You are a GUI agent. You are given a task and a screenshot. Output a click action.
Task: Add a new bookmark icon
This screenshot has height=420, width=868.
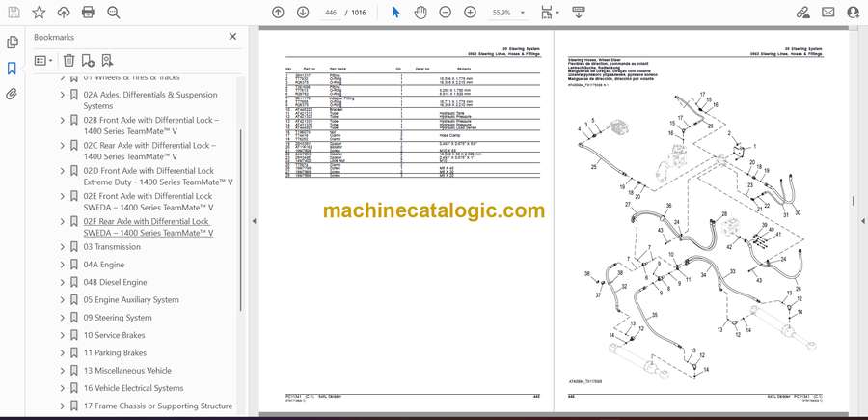(x=88, y=61)
